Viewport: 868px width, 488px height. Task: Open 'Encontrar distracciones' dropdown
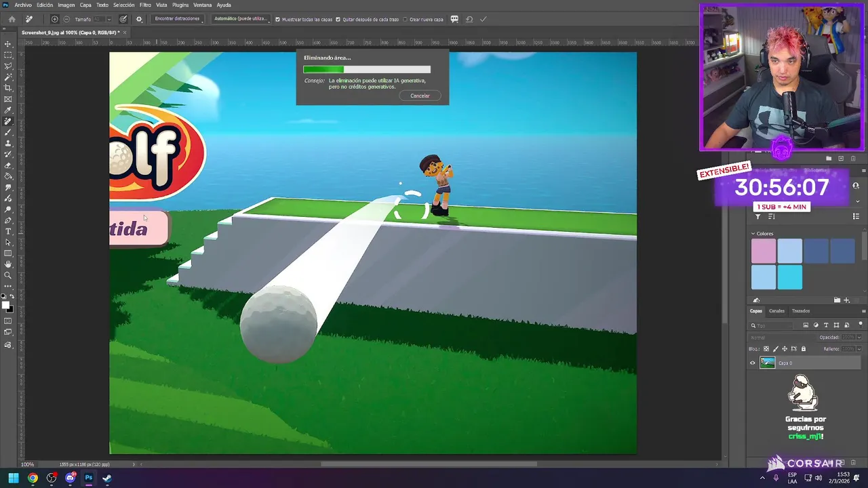tap(178, 19)
